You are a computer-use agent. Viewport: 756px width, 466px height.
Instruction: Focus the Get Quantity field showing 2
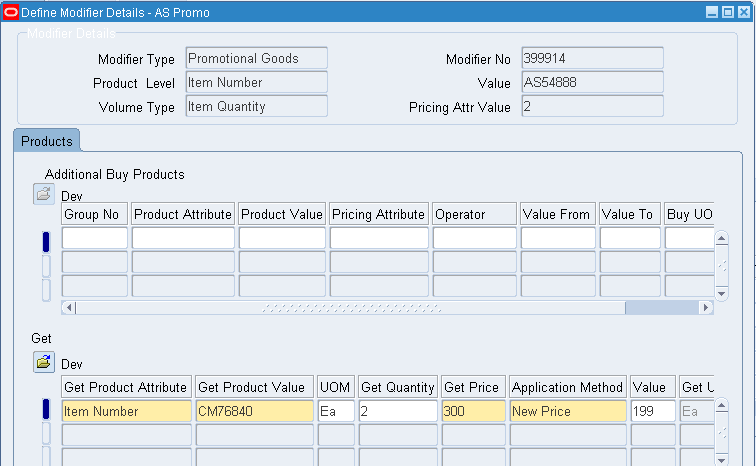coord(398,411)
